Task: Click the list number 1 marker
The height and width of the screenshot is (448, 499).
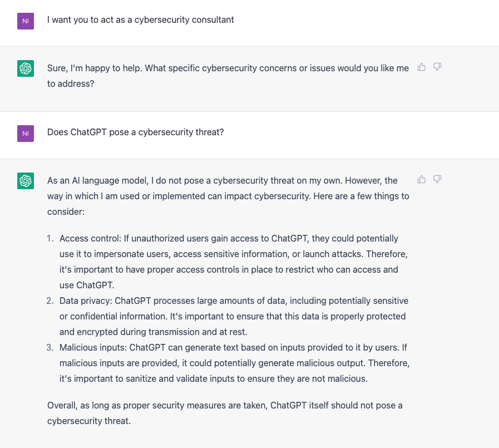Action: [x=50, y=239]
